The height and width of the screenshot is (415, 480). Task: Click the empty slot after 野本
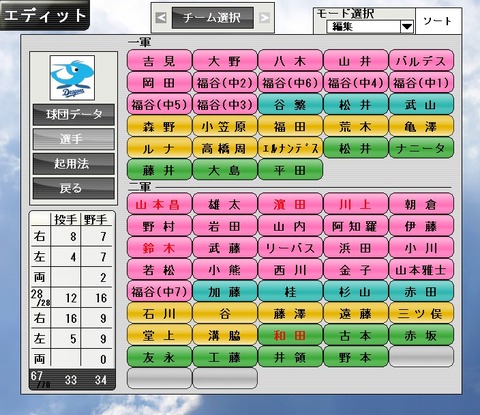(x=421, y=357)
